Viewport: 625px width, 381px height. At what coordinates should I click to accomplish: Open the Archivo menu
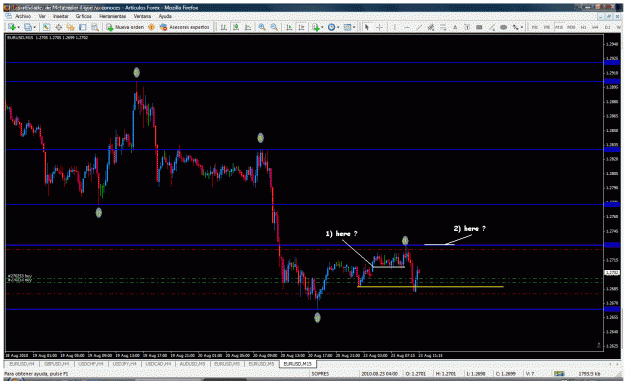click(x=23, y=16)
